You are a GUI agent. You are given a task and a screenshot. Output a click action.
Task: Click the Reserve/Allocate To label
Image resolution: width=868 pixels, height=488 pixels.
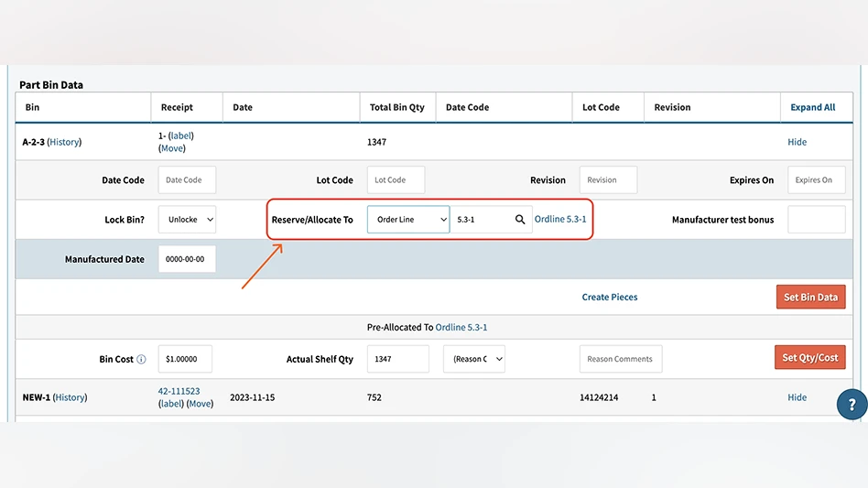[x=312, y=220]
